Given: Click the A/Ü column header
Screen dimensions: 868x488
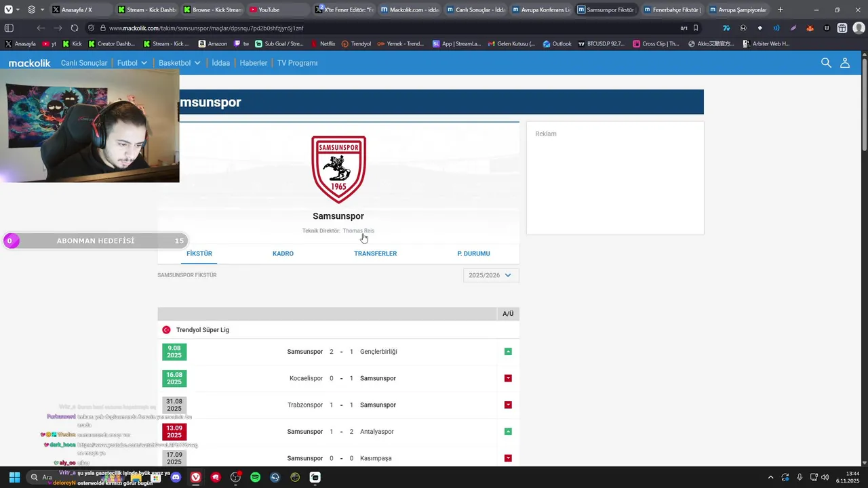Looking at the screenshot, I should click(x=508, y=314).
